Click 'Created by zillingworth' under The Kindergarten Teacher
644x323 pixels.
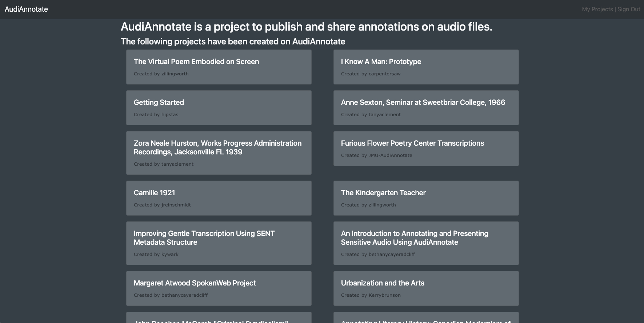coord(368,205)
